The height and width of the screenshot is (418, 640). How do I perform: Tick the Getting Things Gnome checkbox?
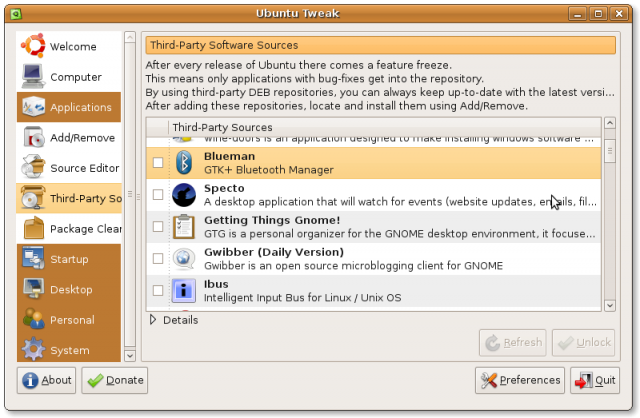click(x=158, y=227)
